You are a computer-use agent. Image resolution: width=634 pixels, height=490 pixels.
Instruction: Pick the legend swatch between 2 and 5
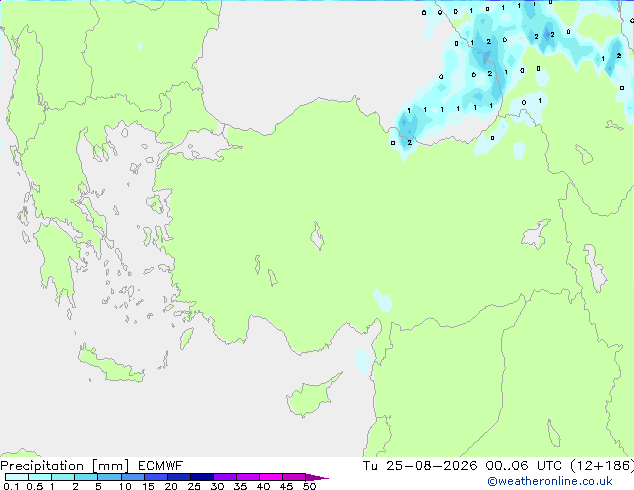(x=86, y=477)
